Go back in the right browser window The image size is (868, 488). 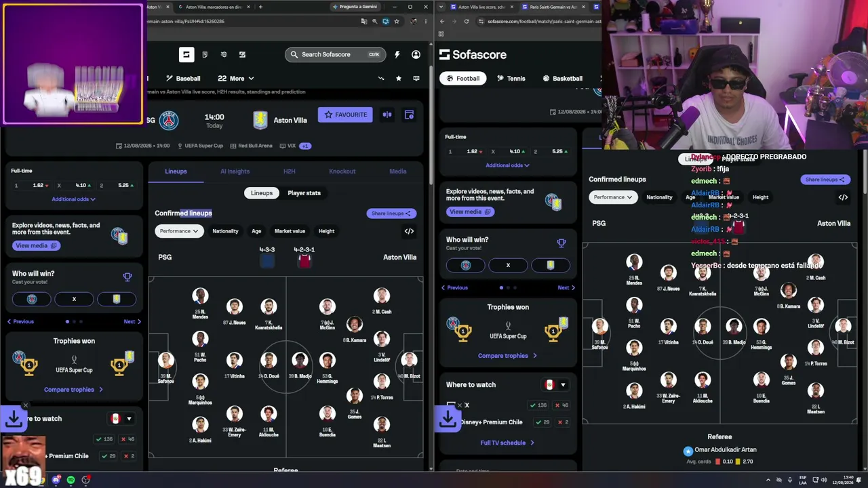pos(442,21)
